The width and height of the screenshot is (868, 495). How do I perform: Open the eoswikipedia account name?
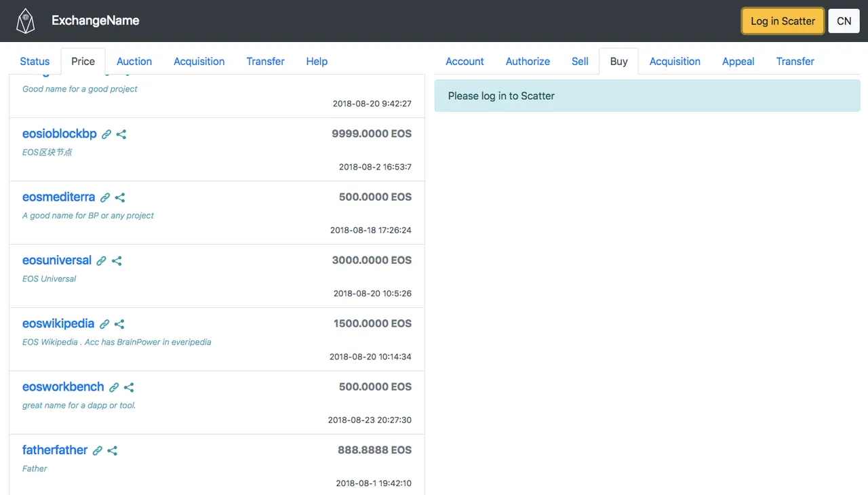[x=58, y=323]
